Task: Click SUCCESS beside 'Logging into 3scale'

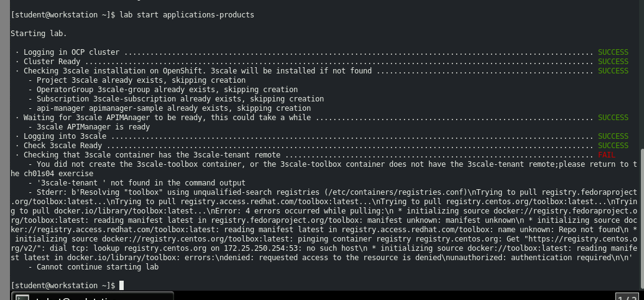Action: tap(613, 136)
